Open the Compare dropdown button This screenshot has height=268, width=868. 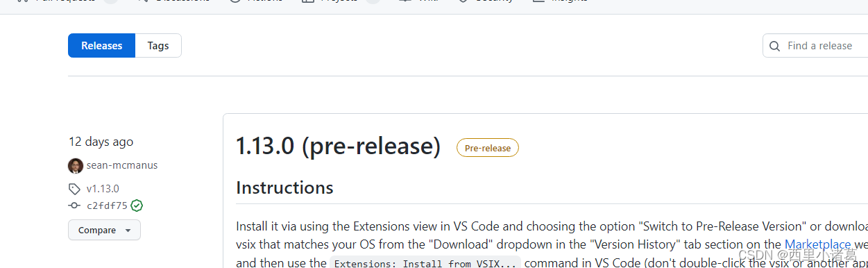tap(104, 230)
